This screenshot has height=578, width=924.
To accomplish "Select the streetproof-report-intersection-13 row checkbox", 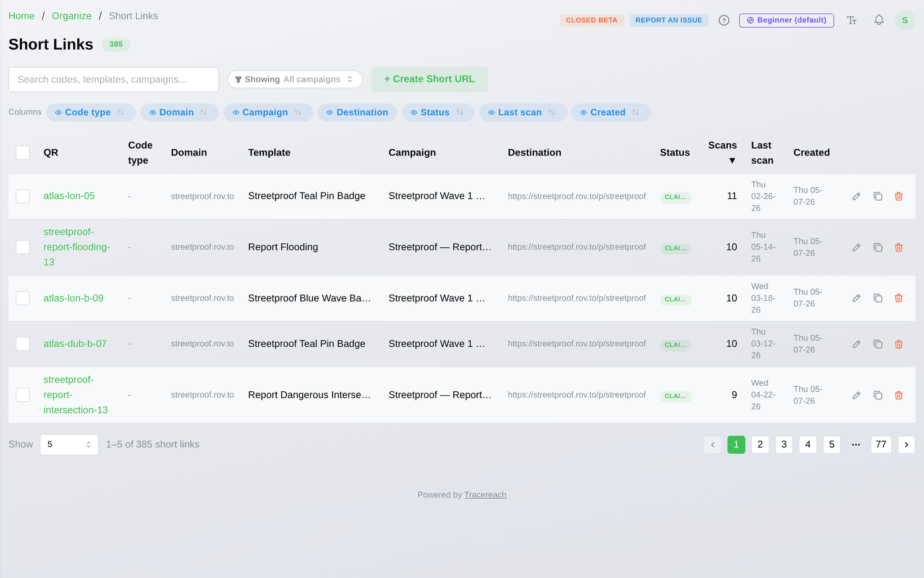I will pos(23,395).
